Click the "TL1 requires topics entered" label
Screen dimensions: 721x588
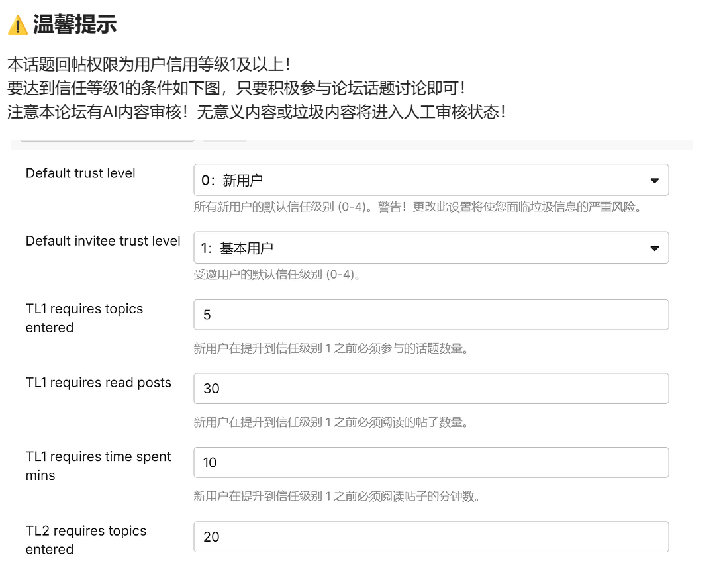tap(84, 318)
